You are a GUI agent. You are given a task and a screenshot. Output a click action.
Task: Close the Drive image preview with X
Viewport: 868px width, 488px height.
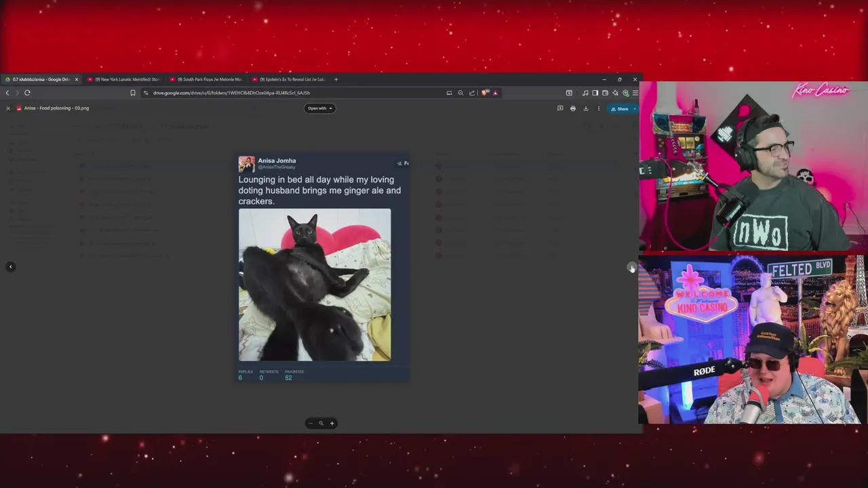pos(8,108)
